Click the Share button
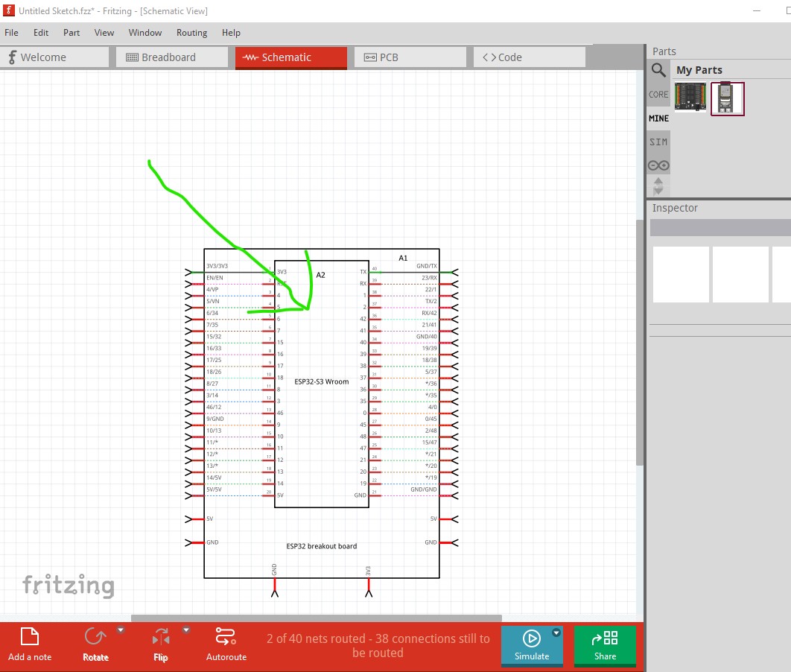Screen dimensions: 791x672 (605, 644)
